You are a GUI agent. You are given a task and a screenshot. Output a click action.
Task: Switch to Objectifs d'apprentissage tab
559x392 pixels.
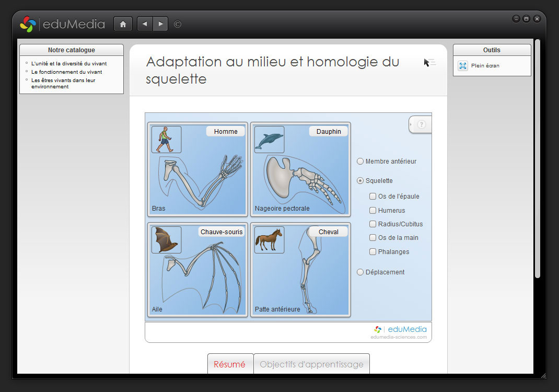(x=311, y=364)
